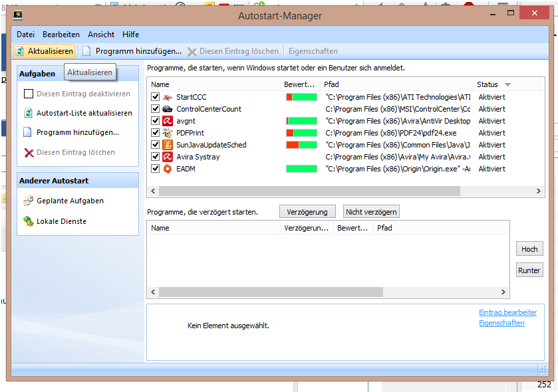Click the Avira Systray red icon
Image resolution: width=558 pixels, height=392 pixels.
pyautogui.click(x=167, y=157)
